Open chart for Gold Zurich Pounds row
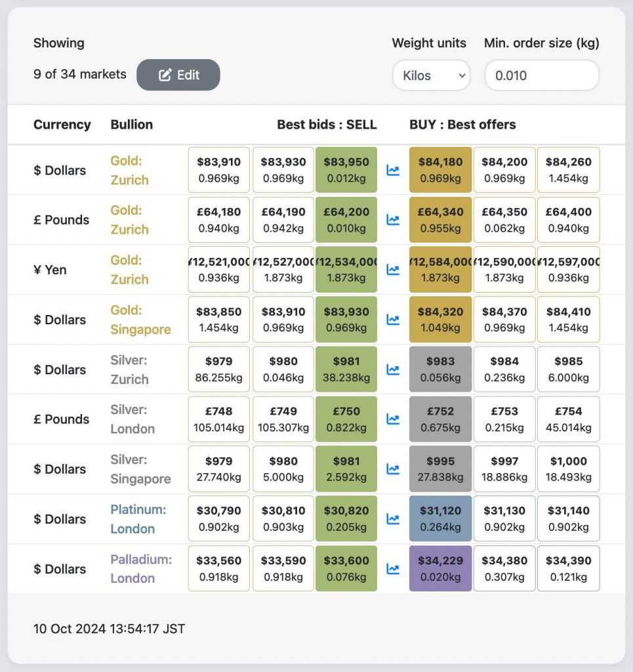 click(393, 220)
